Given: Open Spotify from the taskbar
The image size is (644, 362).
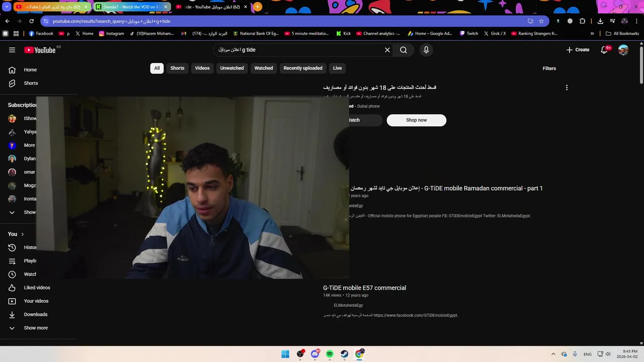Looking at the screenshot, I should [330, 354].
